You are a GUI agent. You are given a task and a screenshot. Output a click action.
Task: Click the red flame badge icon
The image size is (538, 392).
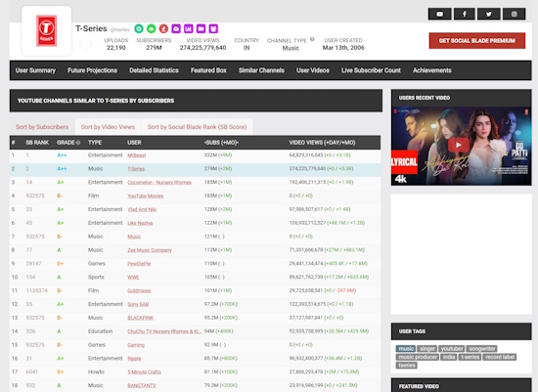(163, 28)
